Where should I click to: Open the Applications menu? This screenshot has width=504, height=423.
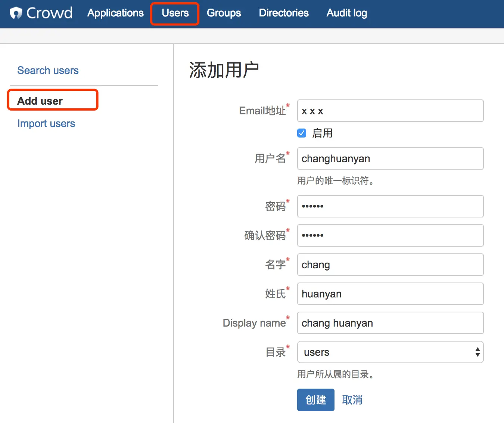click(115, 13)
